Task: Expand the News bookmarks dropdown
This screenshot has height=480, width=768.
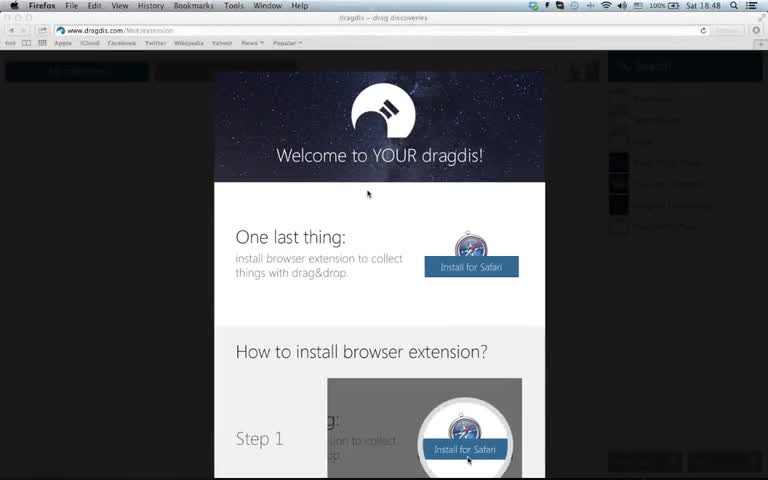Action: (x=252, y=43)
